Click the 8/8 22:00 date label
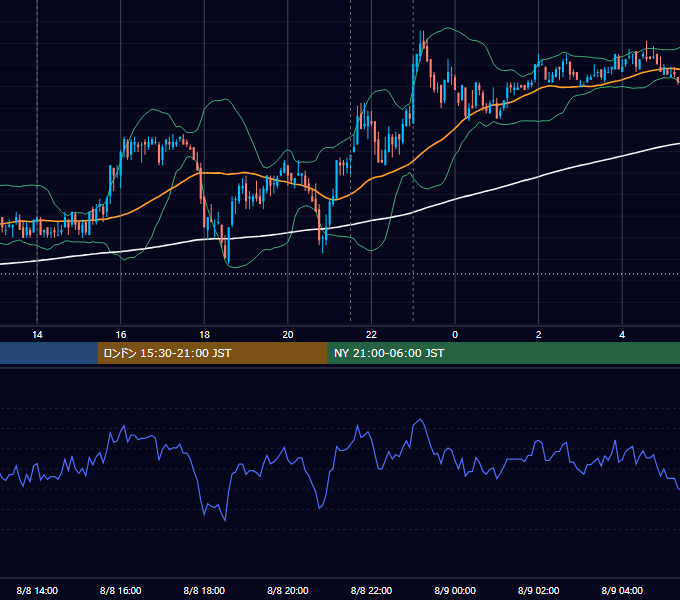The width and height of the screenshot is (680, 600). click(x=371, y=591)
